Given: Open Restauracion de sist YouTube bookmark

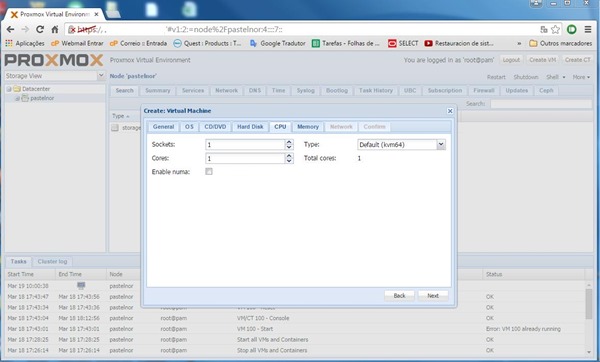Looking at the screenshot, I should [459, 43].
